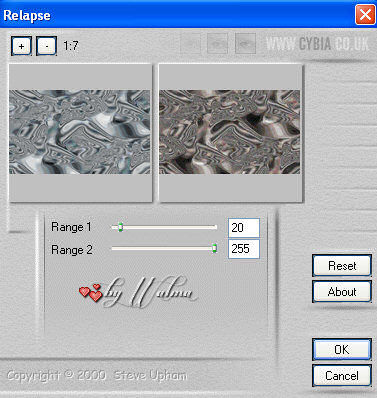Image resolution: width=377 pixels, height=398 pixels.
Task: Zoom out with the minus button
Action: (x=46, y=46)
